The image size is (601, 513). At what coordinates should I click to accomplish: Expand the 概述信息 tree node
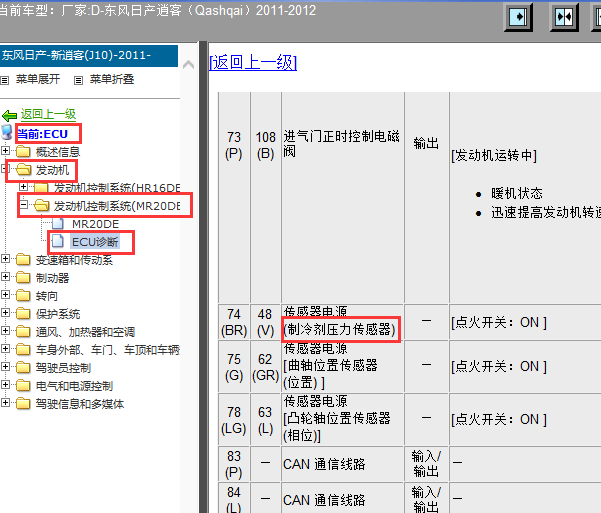pos(5,150)
